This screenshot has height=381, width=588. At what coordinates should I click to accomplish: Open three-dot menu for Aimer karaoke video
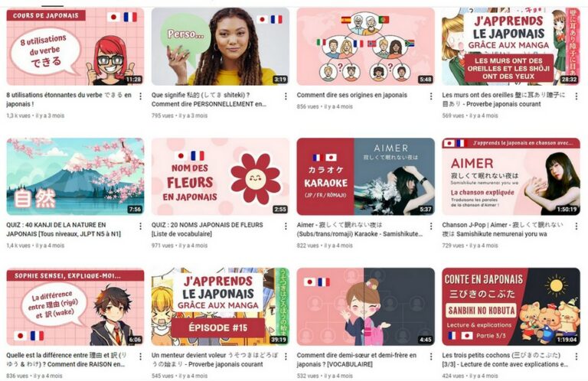click(x=431, y=226)
